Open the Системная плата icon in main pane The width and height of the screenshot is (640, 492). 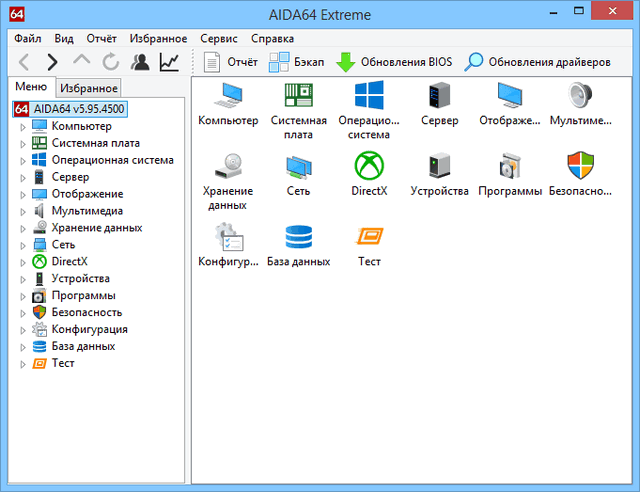(x=298, y=95)
